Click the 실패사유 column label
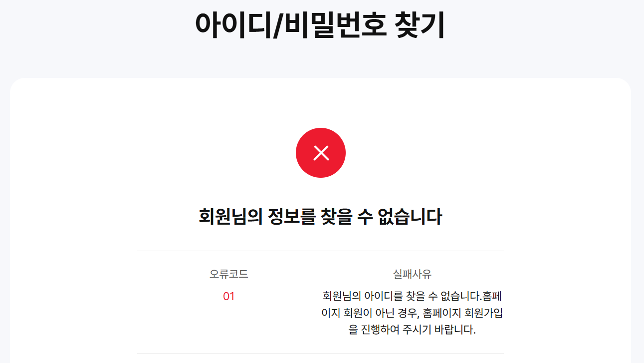This screenshot has height=363, width=644. pos(412,274)
